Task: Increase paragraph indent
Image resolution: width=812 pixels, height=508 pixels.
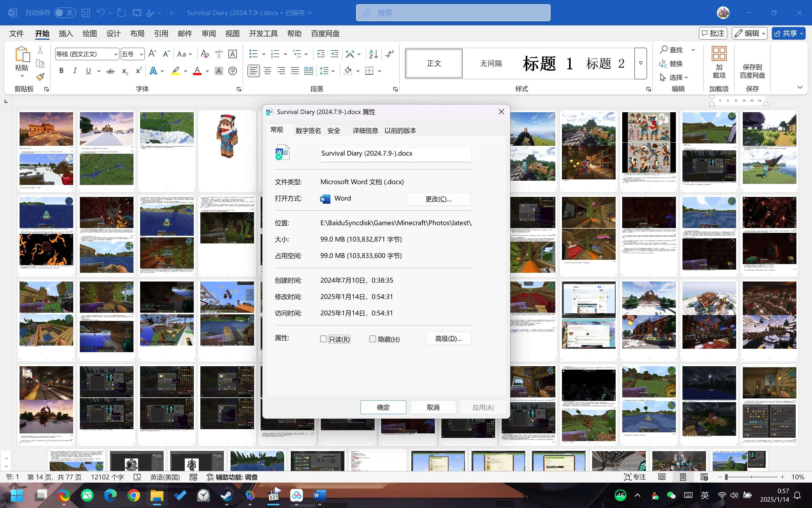Action: 335,54
